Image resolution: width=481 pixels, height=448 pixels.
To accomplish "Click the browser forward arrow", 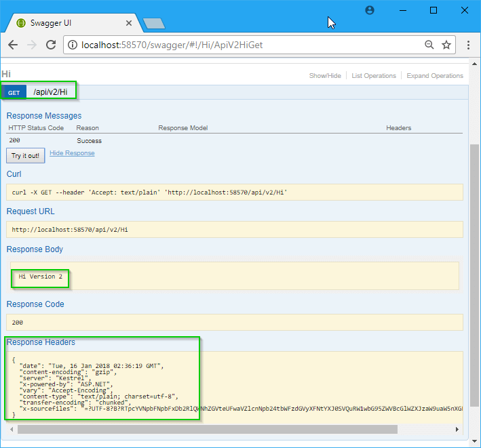I will [31, 45].
